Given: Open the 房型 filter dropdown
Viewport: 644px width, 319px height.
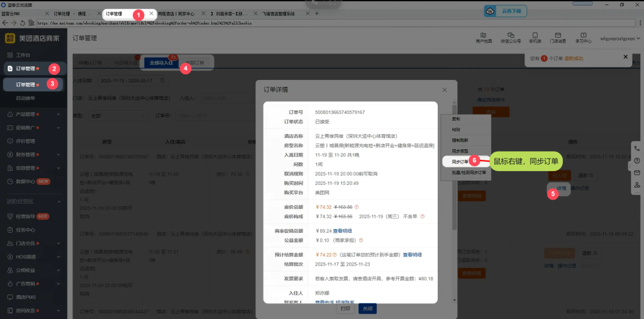Looking at the screenshot, I should click(117, 116).
